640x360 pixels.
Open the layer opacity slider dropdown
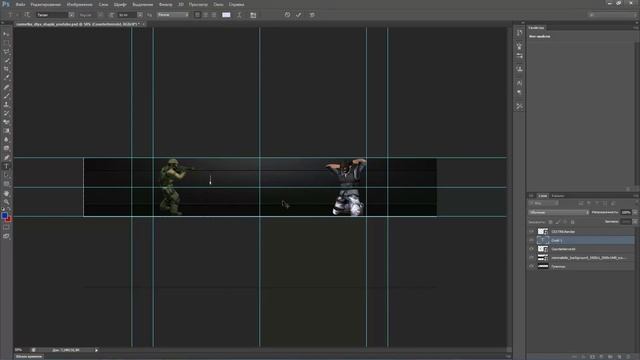635,212
